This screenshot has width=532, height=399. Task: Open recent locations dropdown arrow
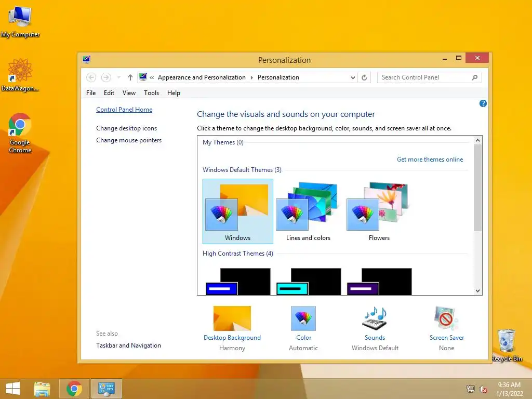click(119, 78)
